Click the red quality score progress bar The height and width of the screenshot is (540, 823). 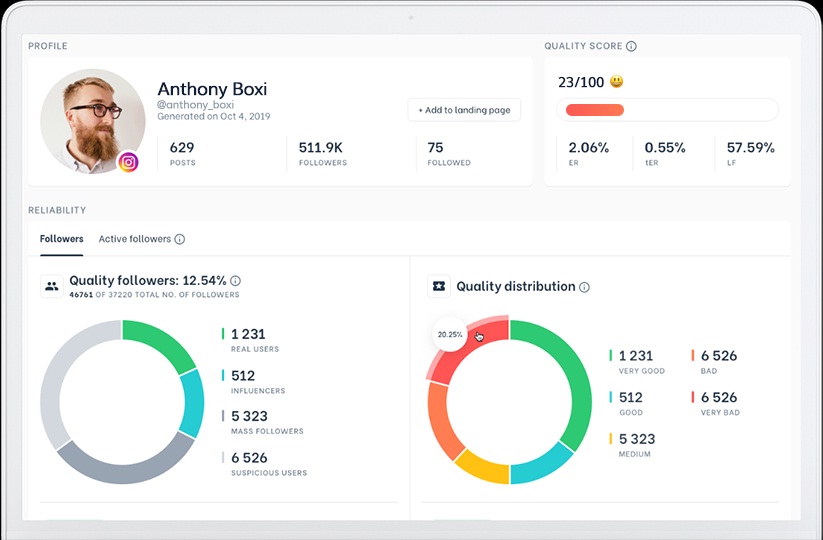point(595,110)
